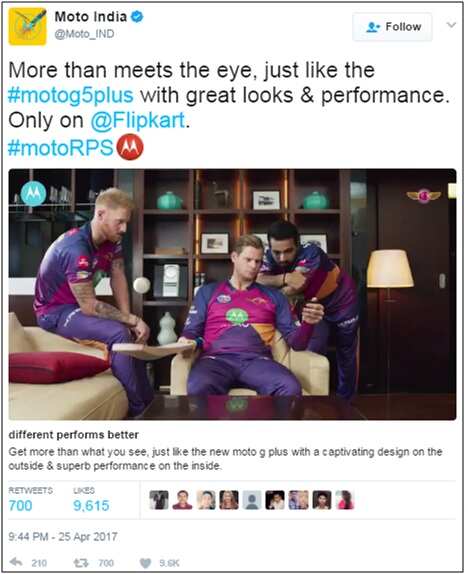Screen dimensions: 468x574
Task: Click the retweet icon at the bottom
Action: (81, 562)
